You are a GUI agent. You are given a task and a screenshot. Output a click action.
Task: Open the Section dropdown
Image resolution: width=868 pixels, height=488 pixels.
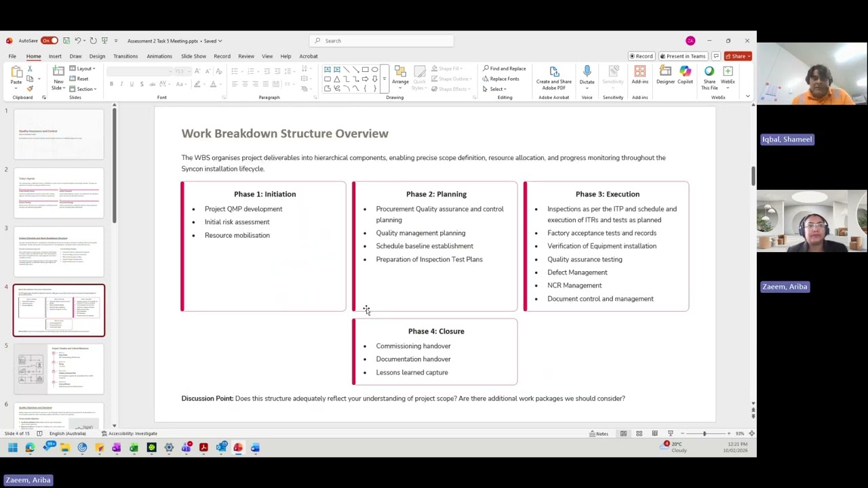83,89
